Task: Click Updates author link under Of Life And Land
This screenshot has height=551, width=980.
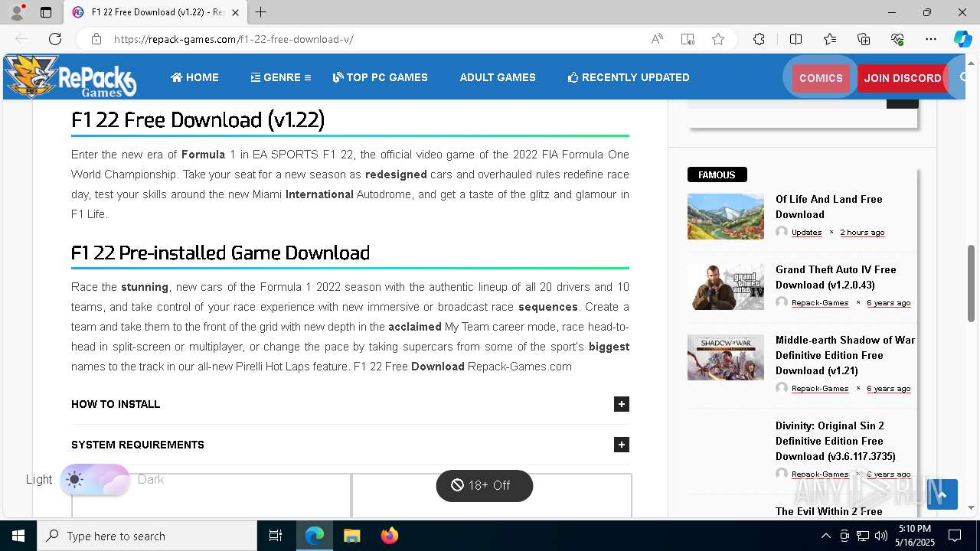Action: [x=806, y=232]
